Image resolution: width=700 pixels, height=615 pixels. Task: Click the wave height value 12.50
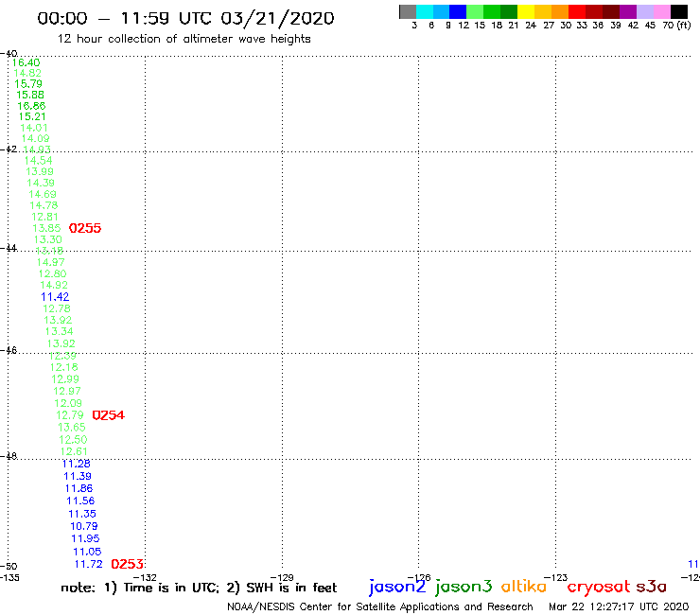point(73,439)
